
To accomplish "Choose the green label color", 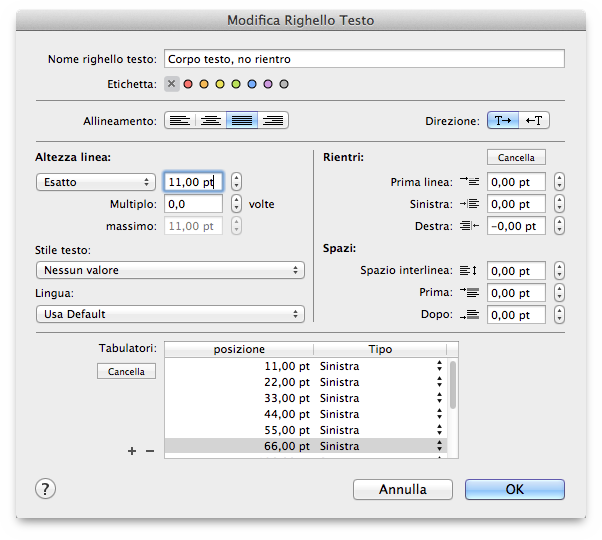I will pos(236,84).
